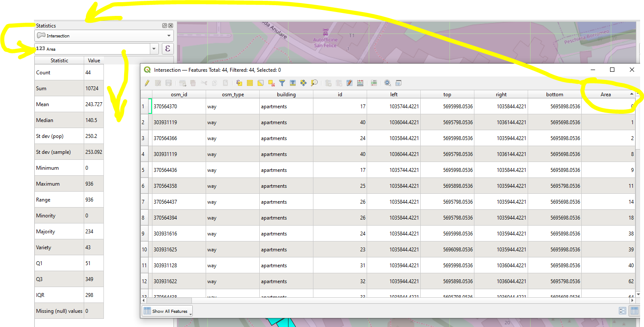Image resolution: width=644 pixels, height=327 pixels.
Task: Switch to form view in the attribute table
Action: (623, 311)
